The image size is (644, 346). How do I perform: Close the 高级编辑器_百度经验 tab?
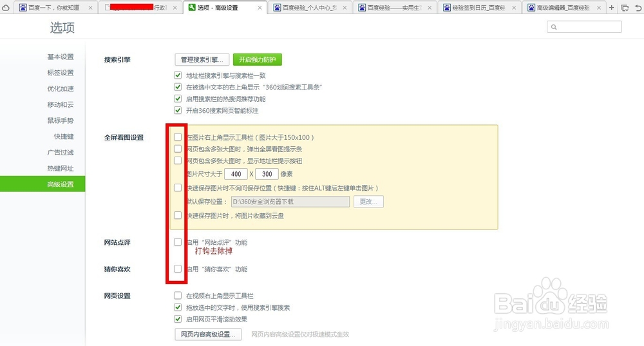599,8
